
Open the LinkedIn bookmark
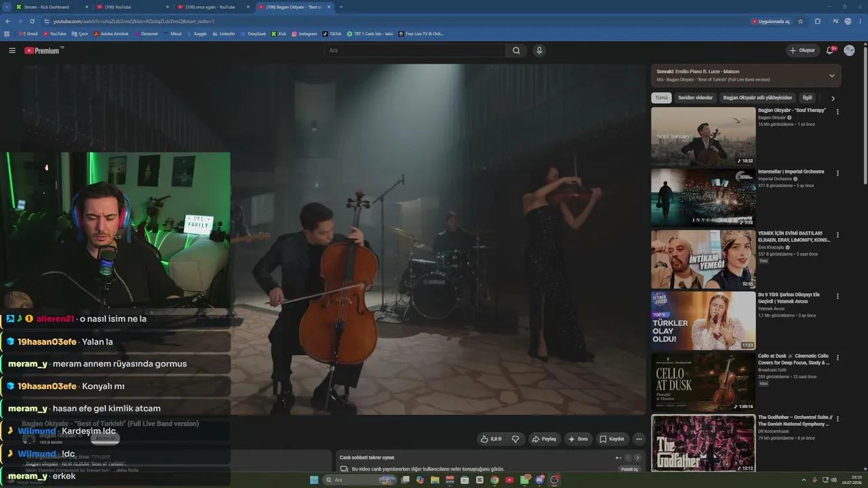pos(223,33)
